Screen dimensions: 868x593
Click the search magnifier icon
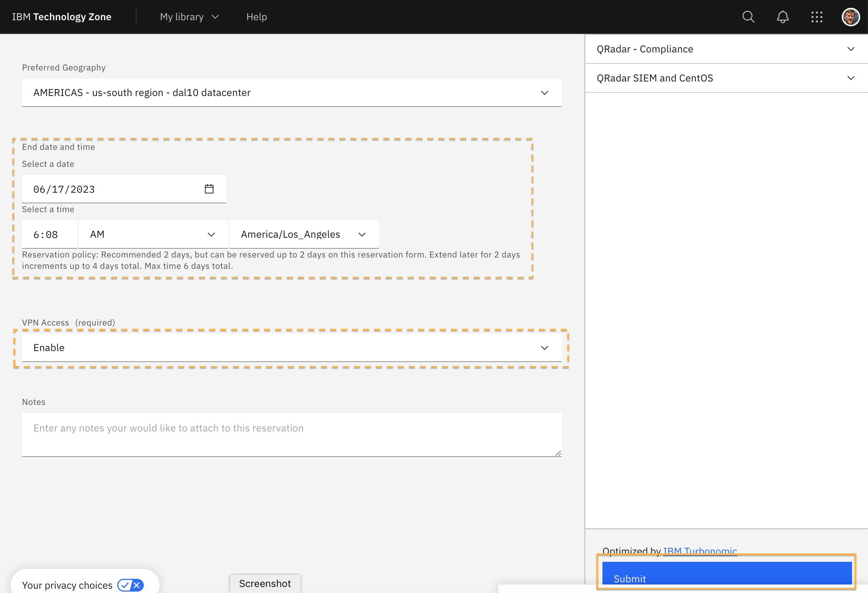click(x=748, y=17)
